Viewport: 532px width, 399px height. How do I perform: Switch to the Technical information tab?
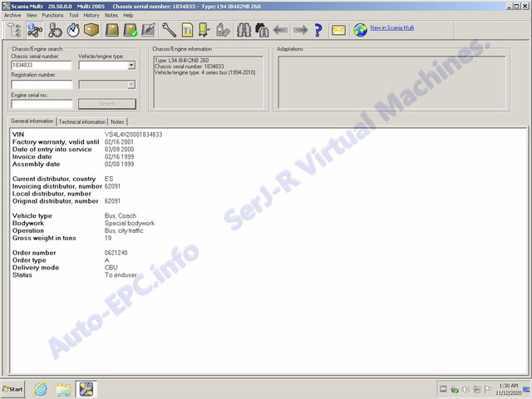[x=82, y=122]
